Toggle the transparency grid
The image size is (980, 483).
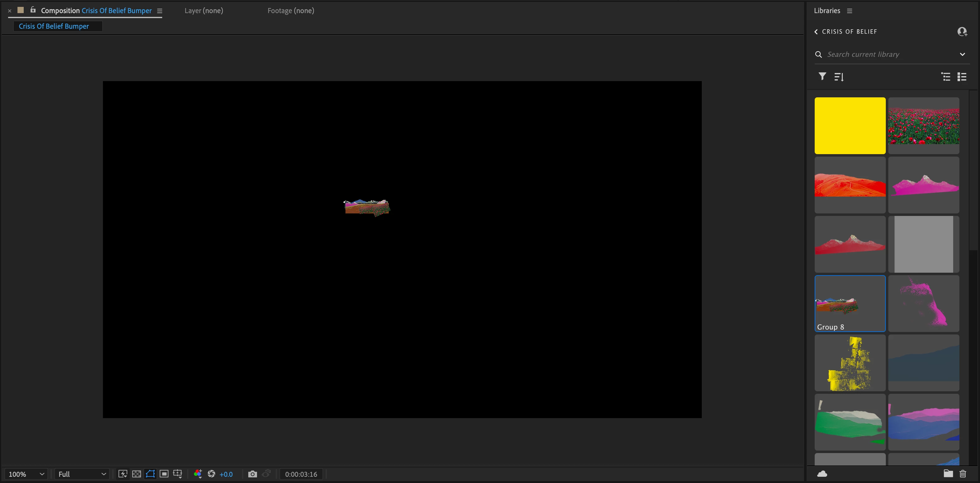coord(137,474)
